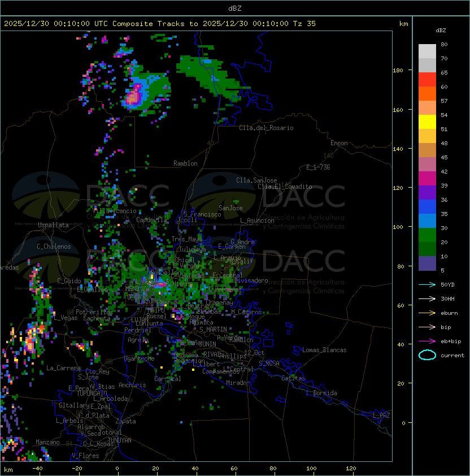Click the Lomas_Blancas place label

pos(324,350)
